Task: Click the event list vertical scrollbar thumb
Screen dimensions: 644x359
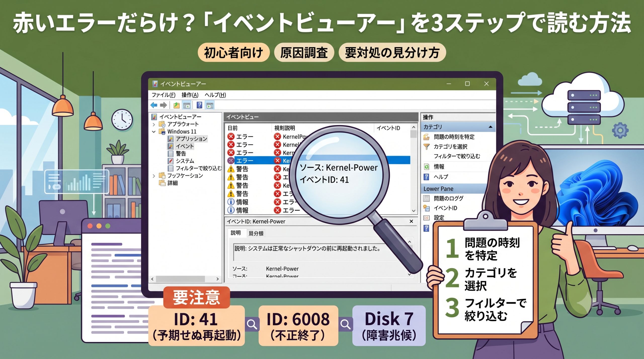Action: (x=414, y=134)
